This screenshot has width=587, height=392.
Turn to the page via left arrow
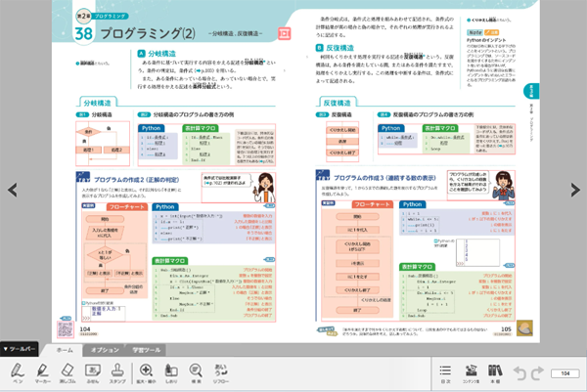[11, 190]
